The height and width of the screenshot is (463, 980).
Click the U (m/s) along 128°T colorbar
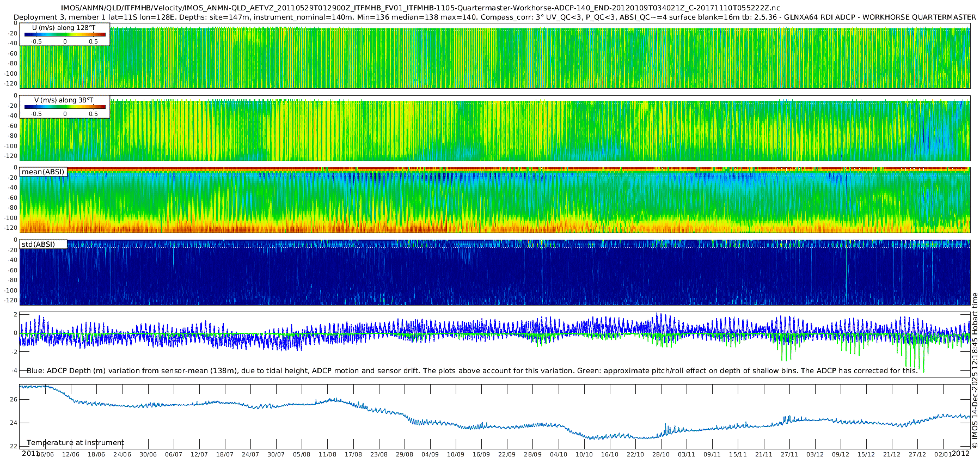click(65, 35)
